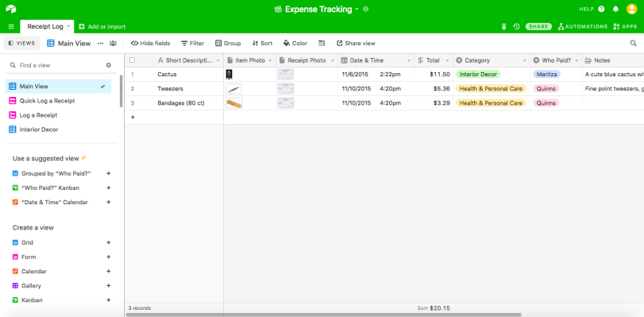Image resolution: width=644 pixels, height=317 pixels.
Task: Create a new Grid view
Action: 109,242
